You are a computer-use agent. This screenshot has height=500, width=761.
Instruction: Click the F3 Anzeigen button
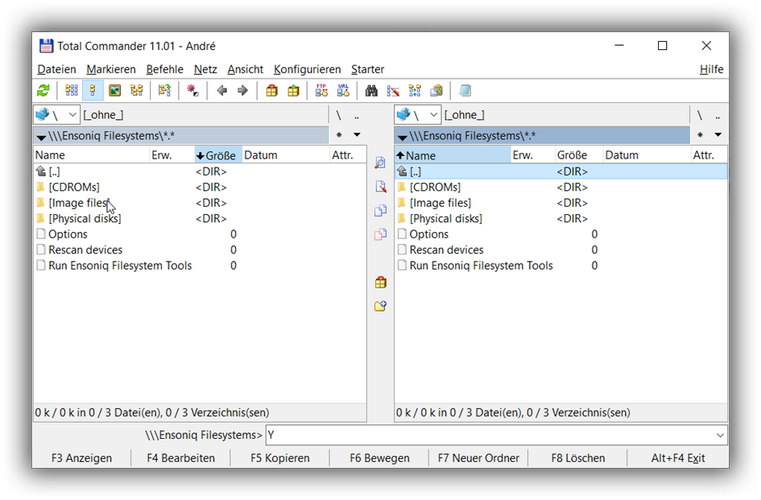click(82, 458)
